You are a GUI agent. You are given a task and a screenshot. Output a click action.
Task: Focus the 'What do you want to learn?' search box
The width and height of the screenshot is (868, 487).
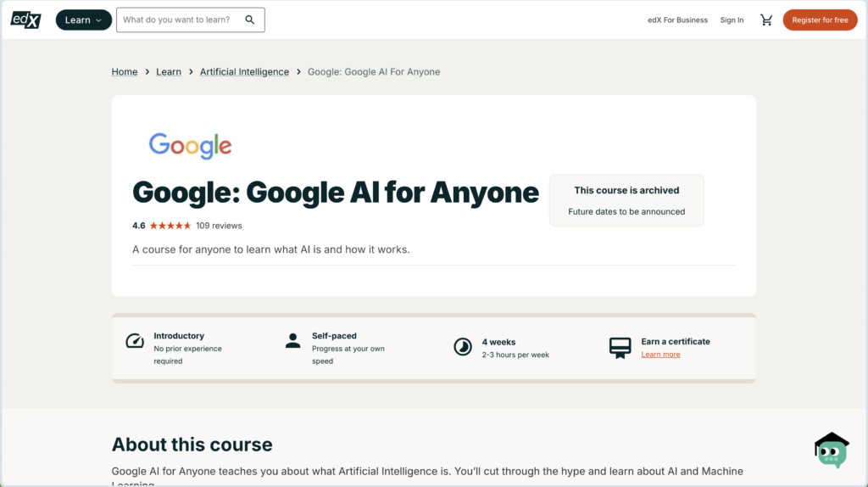(x=191, y=20)
